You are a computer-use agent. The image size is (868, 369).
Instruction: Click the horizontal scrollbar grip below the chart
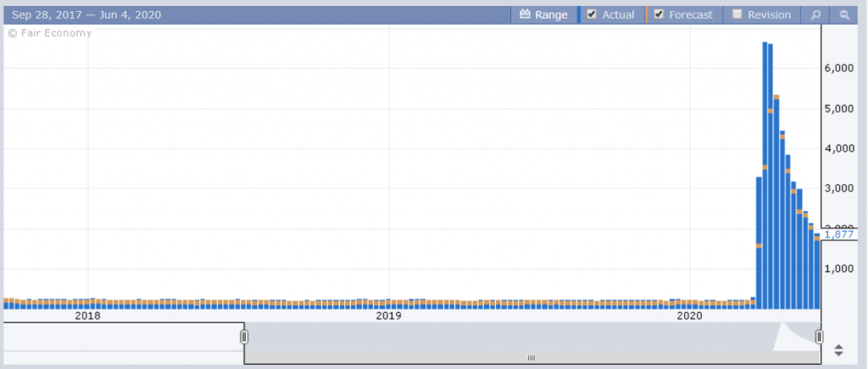pos(531,357)
